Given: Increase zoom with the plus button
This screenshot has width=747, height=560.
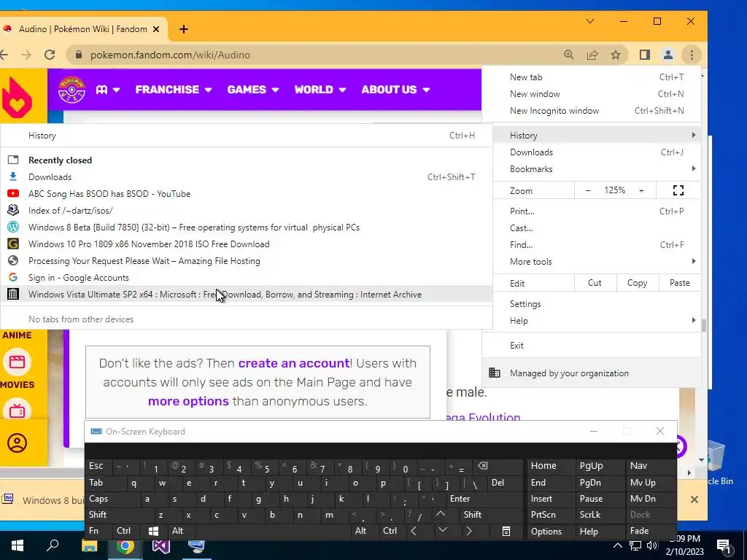Looking at the screenshot, I should coord(641,190).
